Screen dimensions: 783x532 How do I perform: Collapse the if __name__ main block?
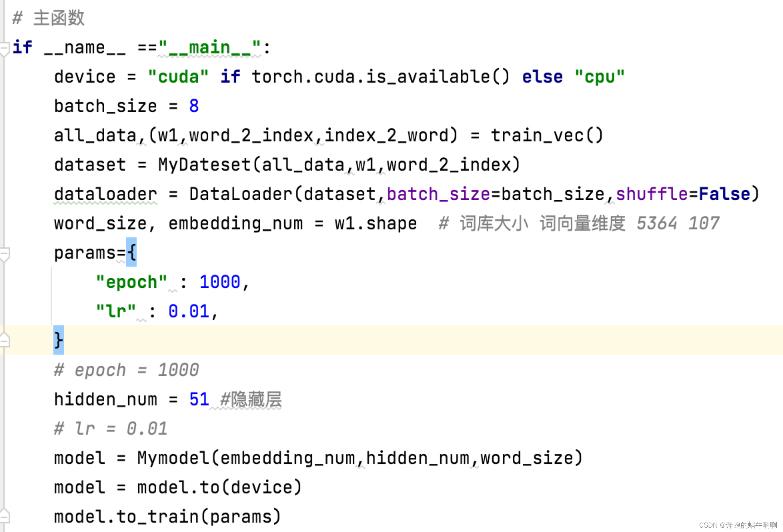coord(4,48)
